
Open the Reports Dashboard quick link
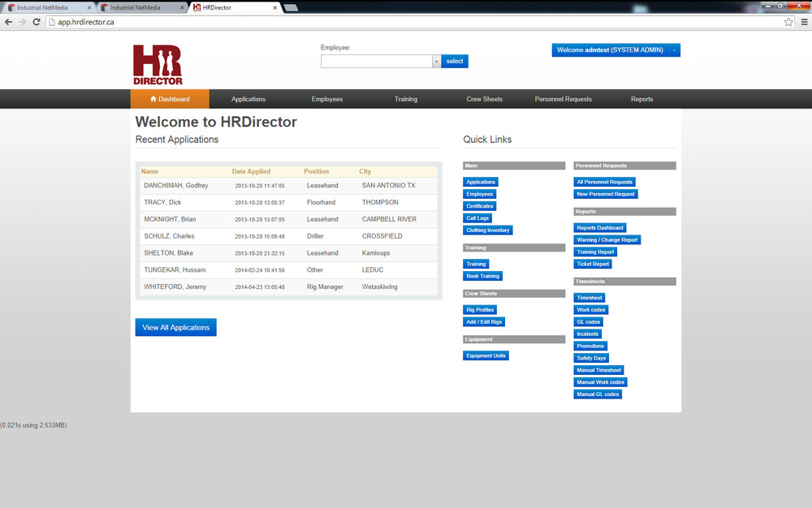click(600, 227)
